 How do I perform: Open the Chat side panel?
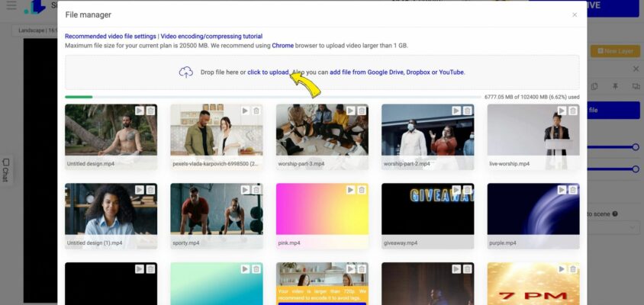point(6,170)
